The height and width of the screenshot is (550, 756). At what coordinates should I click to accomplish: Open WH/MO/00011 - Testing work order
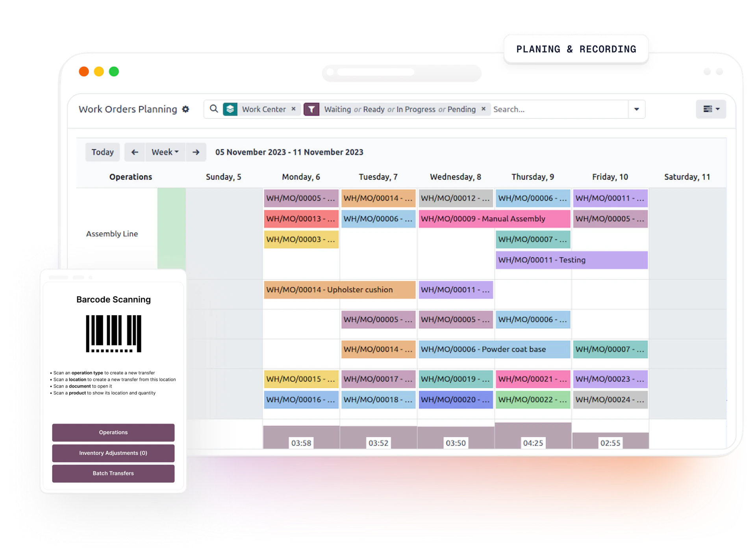(571, 260)
